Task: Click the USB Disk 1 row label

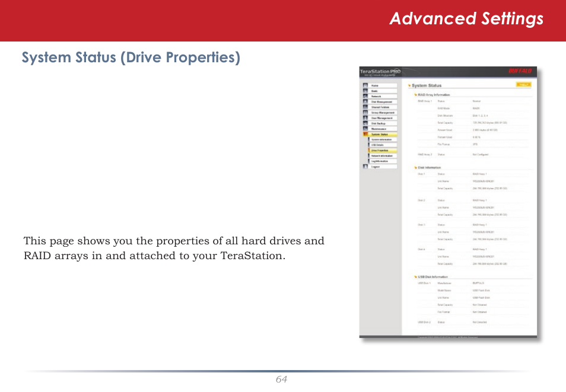Action: [424, 283]
